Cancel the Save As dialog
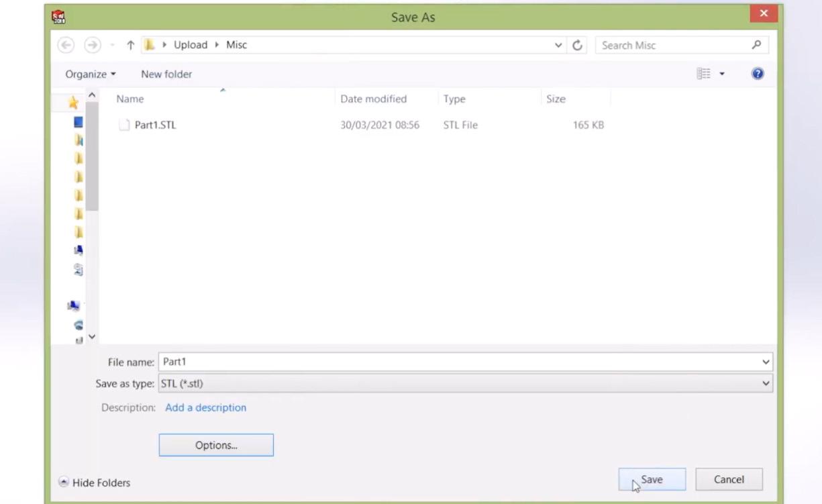This screenshot has width=822, height=504. [729, 479]
